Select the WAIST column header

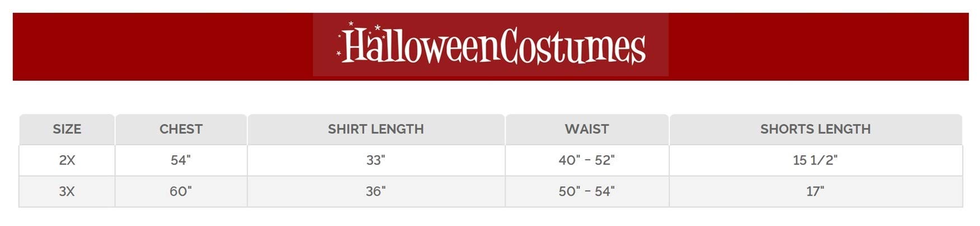pyautogui.click(x=586, y=129)
